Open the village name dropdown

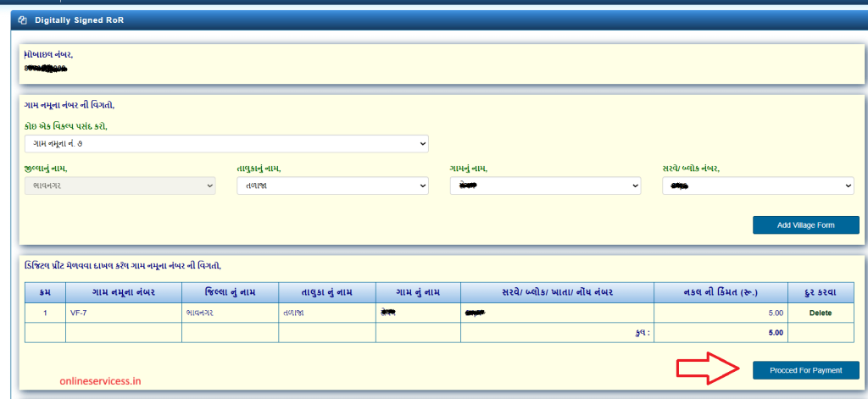[545, 186]
